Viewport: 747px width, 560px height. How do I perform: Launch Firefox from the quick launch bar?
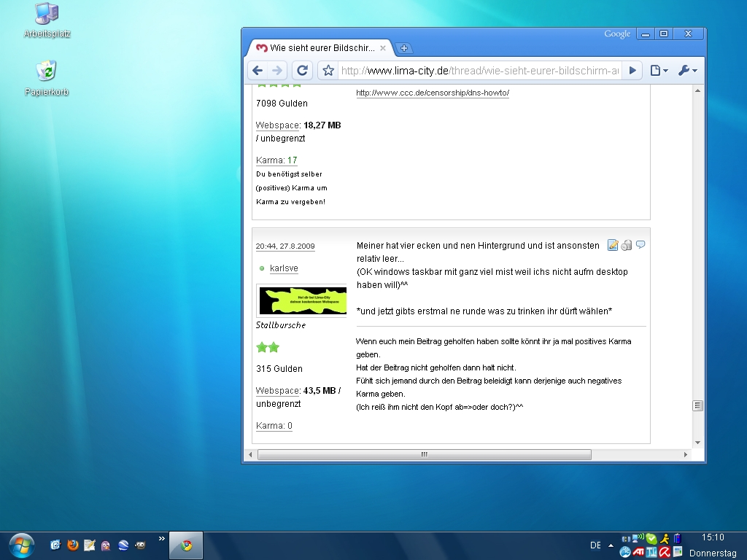pos(72,545)
